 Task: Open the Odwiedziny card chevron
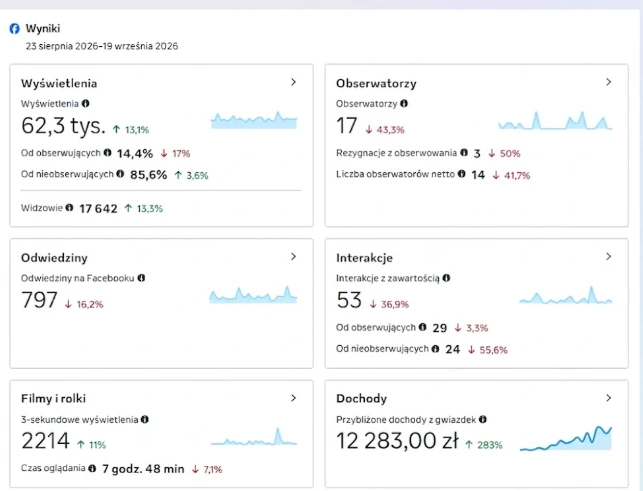pos(293,256)
